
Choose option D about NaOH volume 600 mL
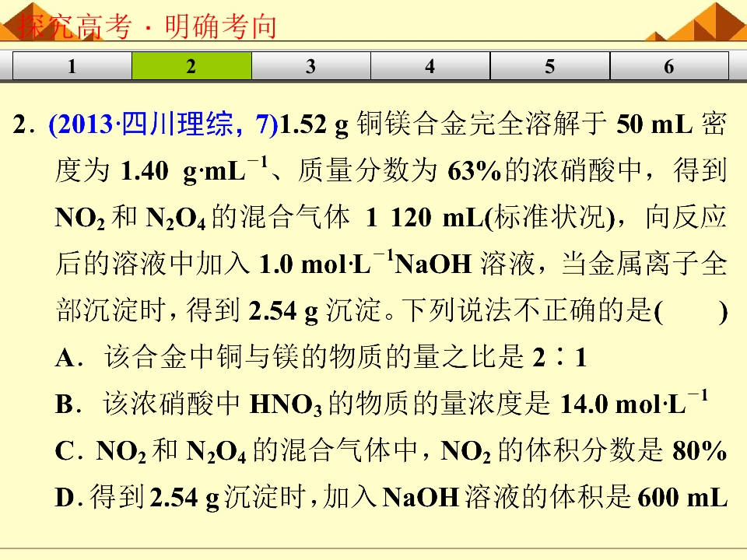[x=391, y=497]
